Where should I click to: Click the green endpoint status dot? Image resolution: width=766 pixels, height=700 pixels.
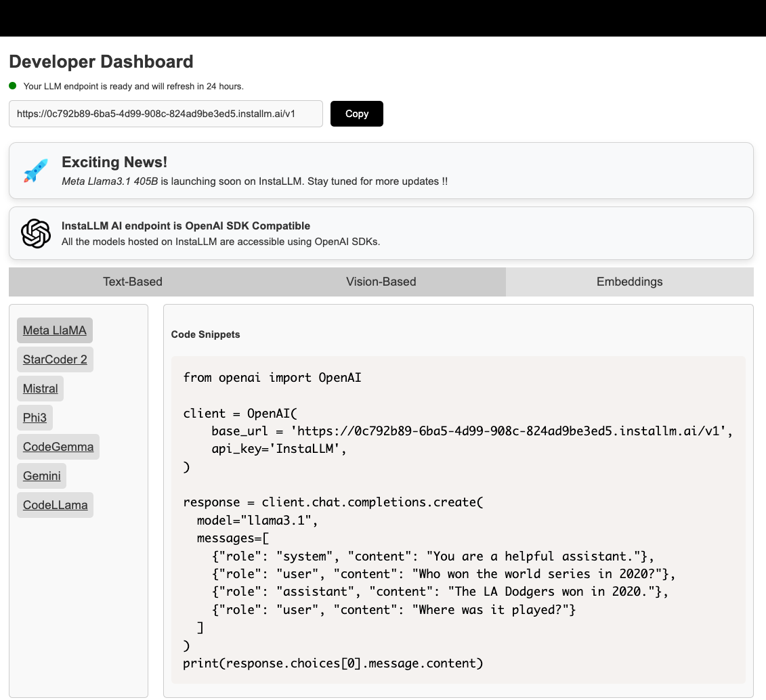pyautogui.click(x=13, y=86)
